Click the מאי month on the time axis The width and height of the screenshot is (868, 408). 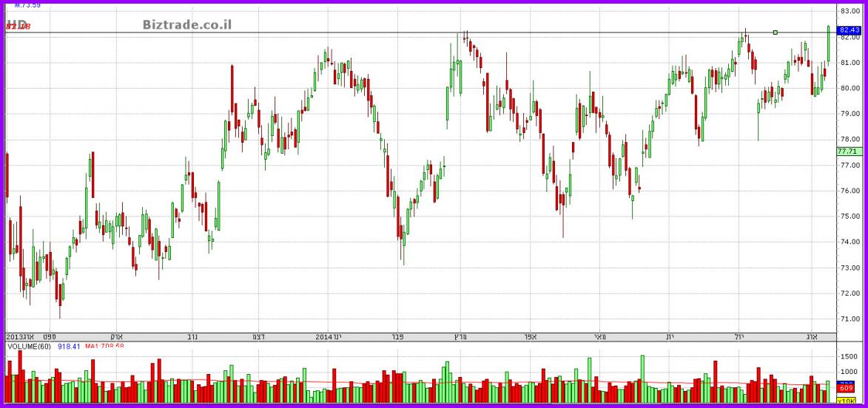(x=599, y=336)
